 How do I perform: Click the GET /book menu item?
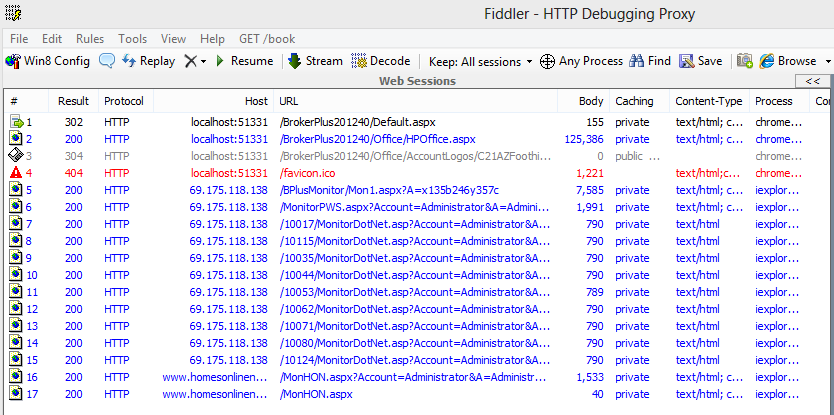(265, 38)
